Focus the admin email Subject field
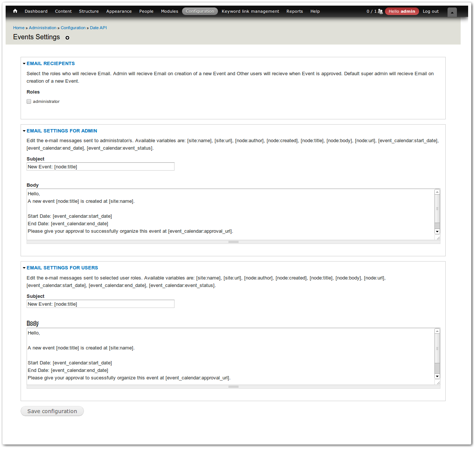 [x=100, y=167]
